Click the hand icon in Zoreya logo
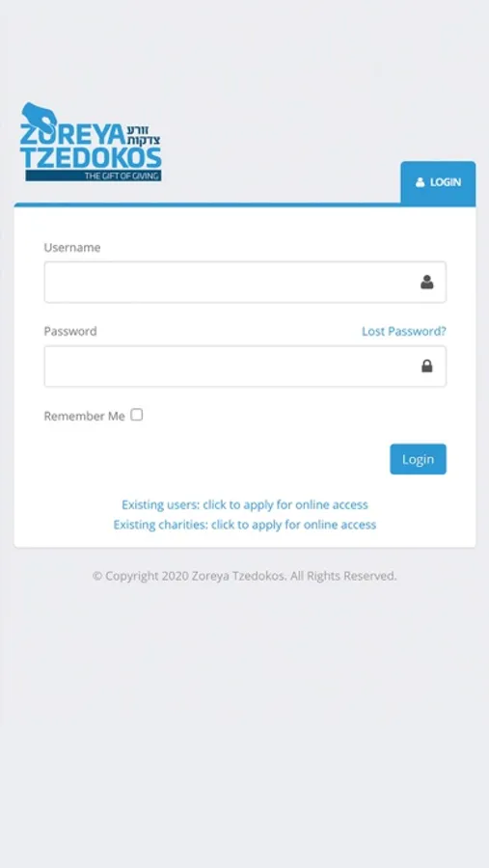Image resolution: width=489 pixels, height=868 pixels. point(39,117)
